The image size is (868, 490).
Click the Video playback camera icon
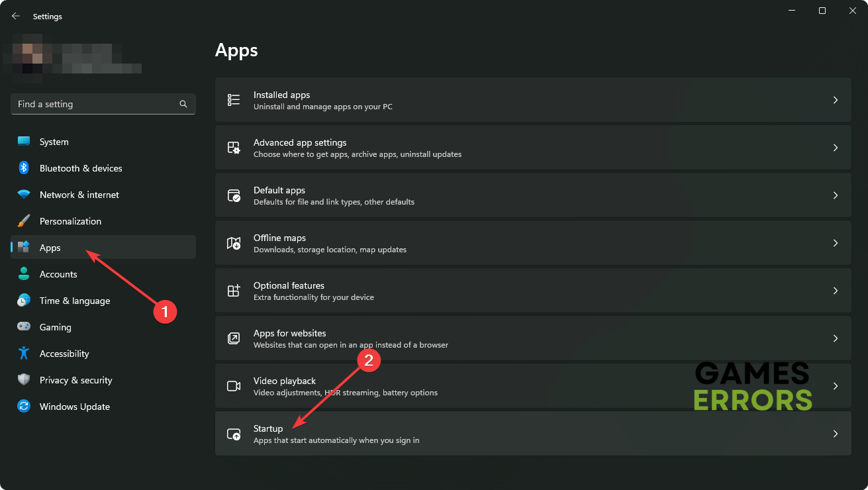point(234,386)
